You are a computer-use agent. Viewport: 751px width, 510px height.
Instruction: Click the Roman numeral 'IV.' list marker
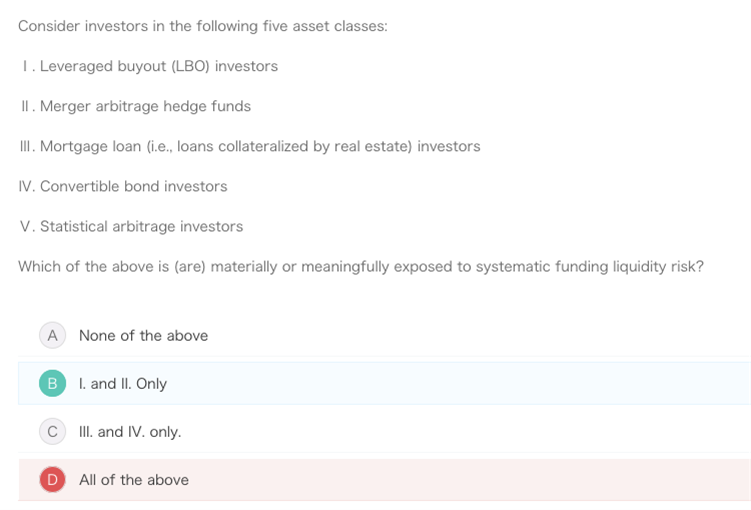[27, 186]
